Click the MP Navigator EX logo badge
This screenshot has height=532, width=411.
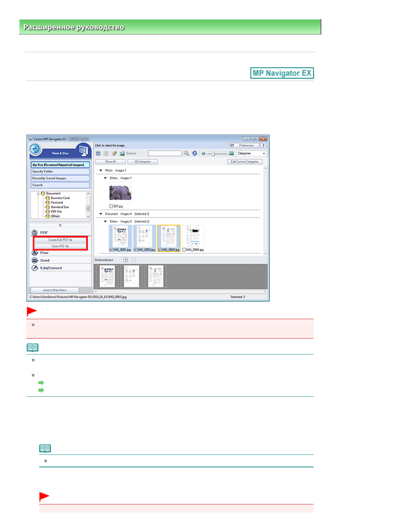pos(282,73)
